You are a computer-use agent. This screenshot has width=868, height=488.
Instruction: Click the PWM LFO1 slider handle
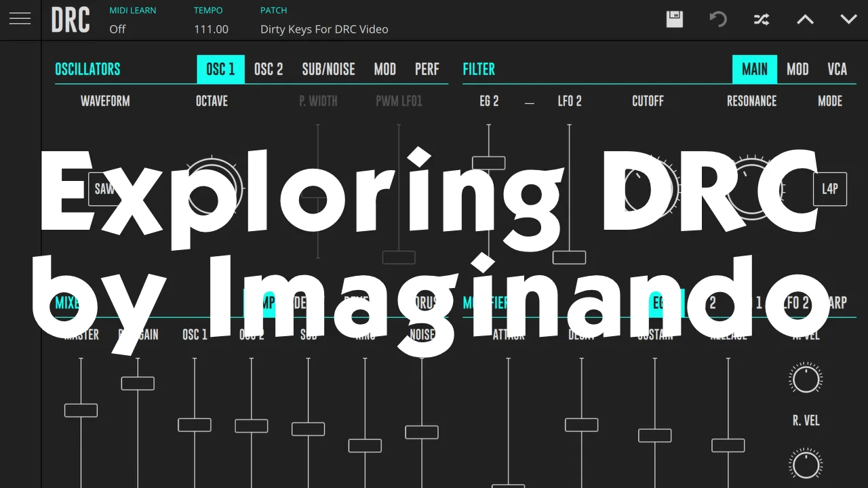[x=399, y=258]
